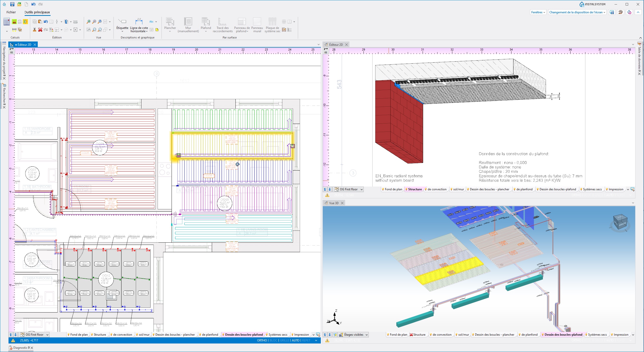Click the Plancher floor heating tool

coord(170,25)
